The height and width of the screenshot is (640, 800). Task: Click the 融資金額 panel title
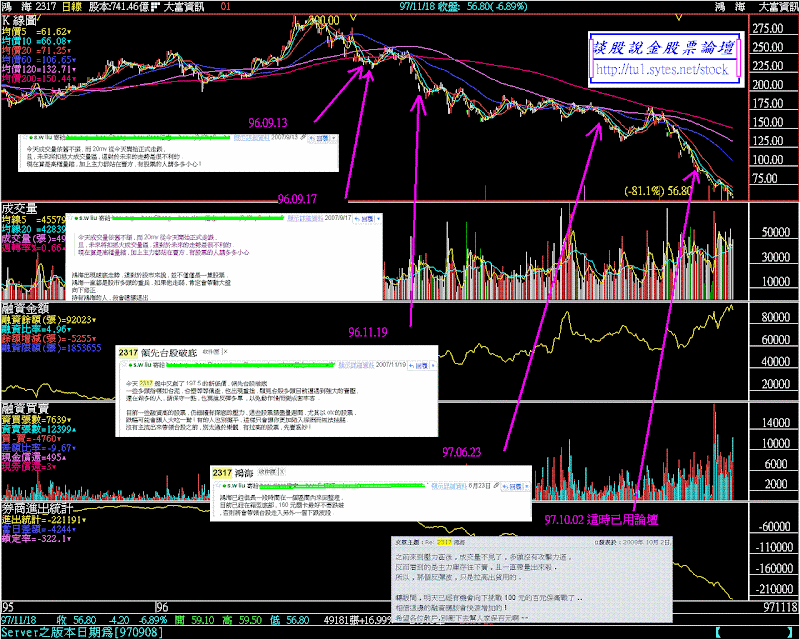[26, 308]
